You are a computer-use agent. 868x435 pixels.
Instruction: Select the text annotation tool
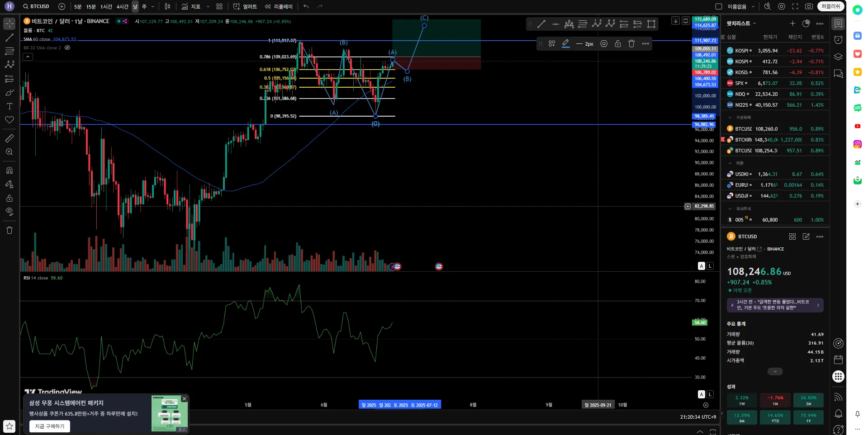pyautogui.click(x=9, y=106)
